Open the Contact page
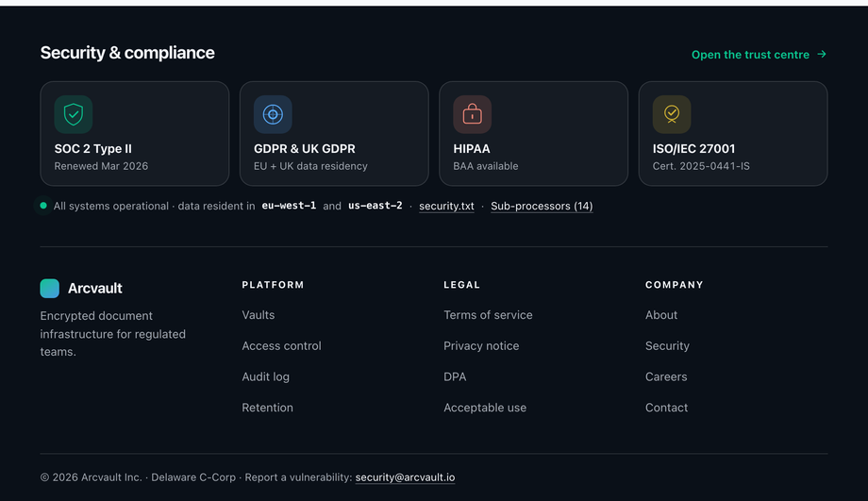This screenshot has width=868, height=501. click(x=666, y=408)
